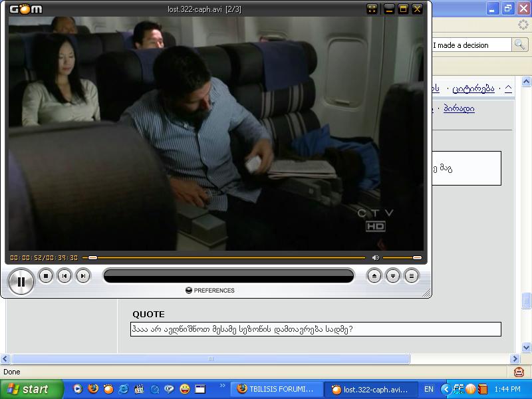Click the smiley face Quick Launch icon
The height and width of the screenshot is (399, 532).
[x=185, y=389]
